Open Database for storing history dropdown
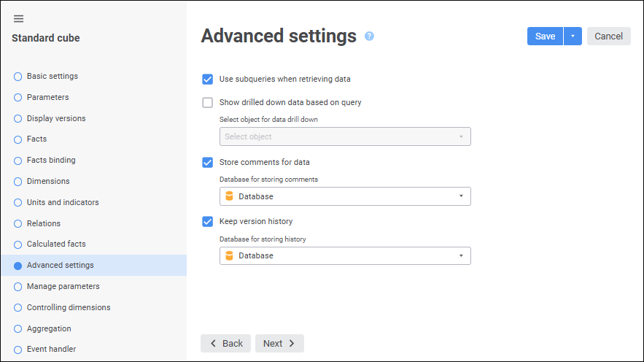 pyautogui.click(x=461, y=255)
